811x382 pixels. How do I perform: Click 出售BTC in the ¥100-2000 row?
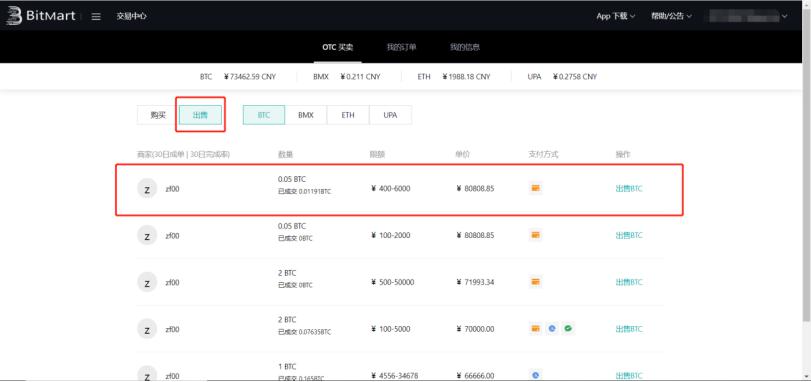pos(629,235)
